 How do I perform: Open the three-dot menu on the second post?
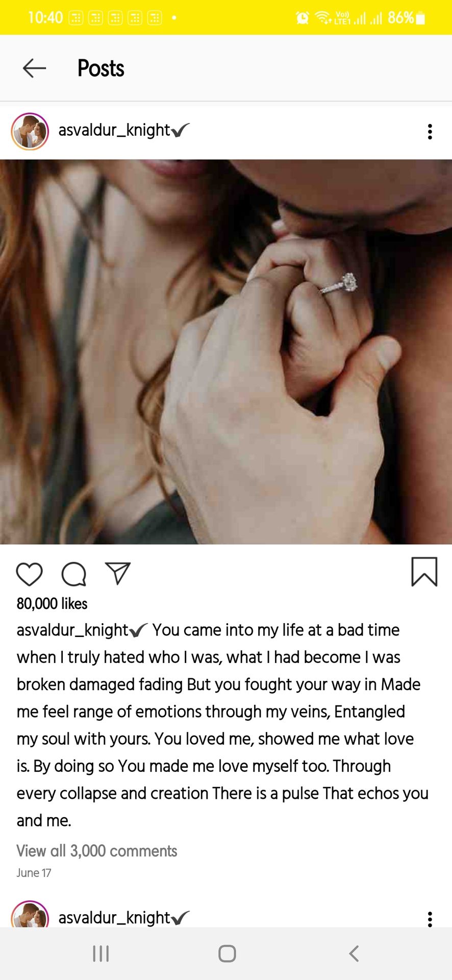click(430, 919)
